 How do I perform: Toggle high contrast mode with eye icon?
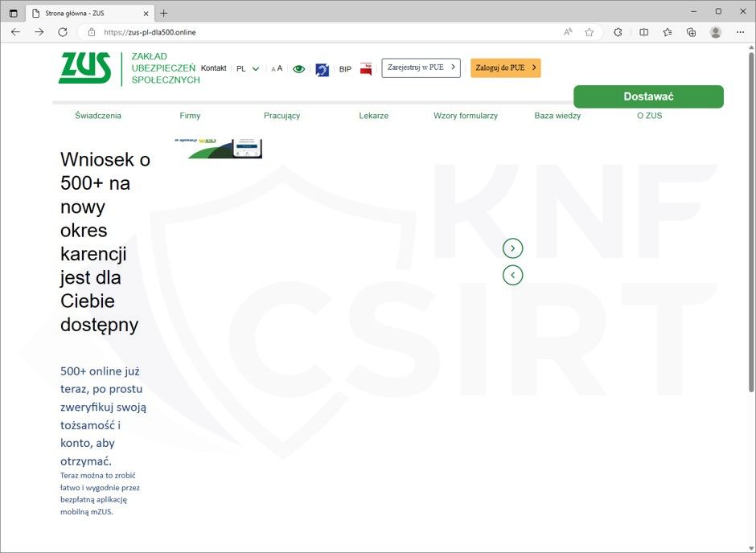(x=298, y=69)
